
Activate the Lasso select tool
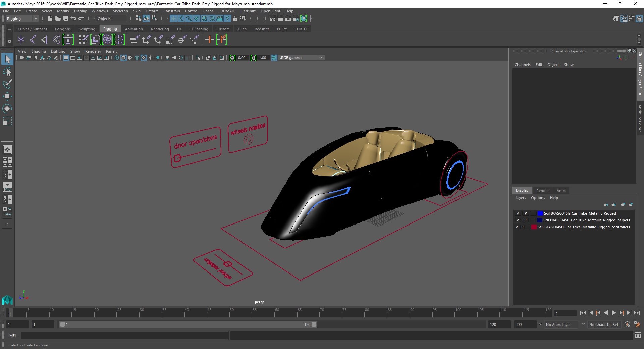point(7,72)
